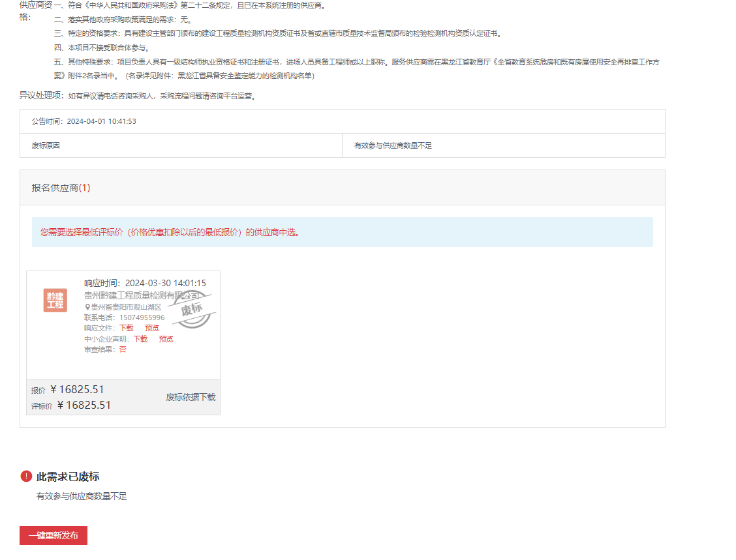Download the 响应文件 response file

[126, 328]
